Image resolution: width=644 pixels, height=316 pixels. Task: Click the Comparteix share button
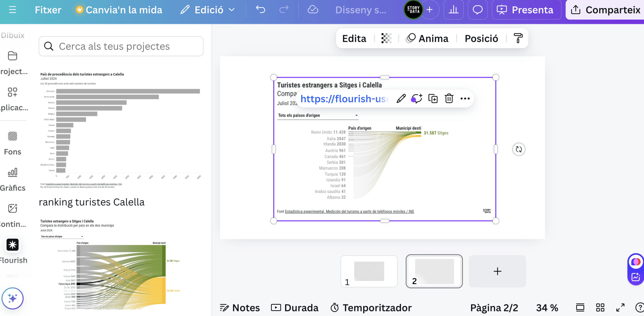coord(605,10)
